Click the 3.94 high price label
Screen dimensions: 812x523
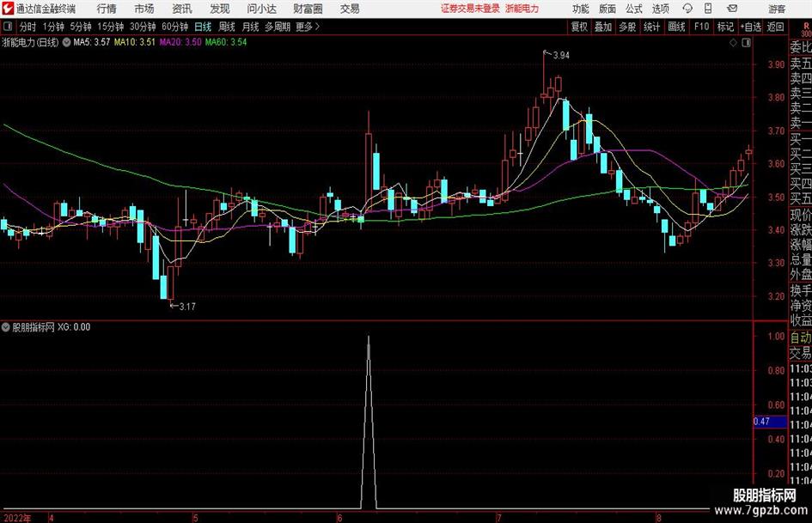coord(561,56)
